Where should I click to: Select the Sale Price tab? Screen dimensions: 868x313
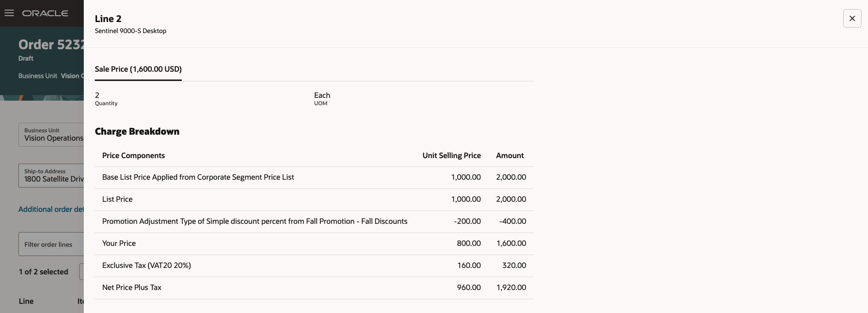[x=138, y=69]
